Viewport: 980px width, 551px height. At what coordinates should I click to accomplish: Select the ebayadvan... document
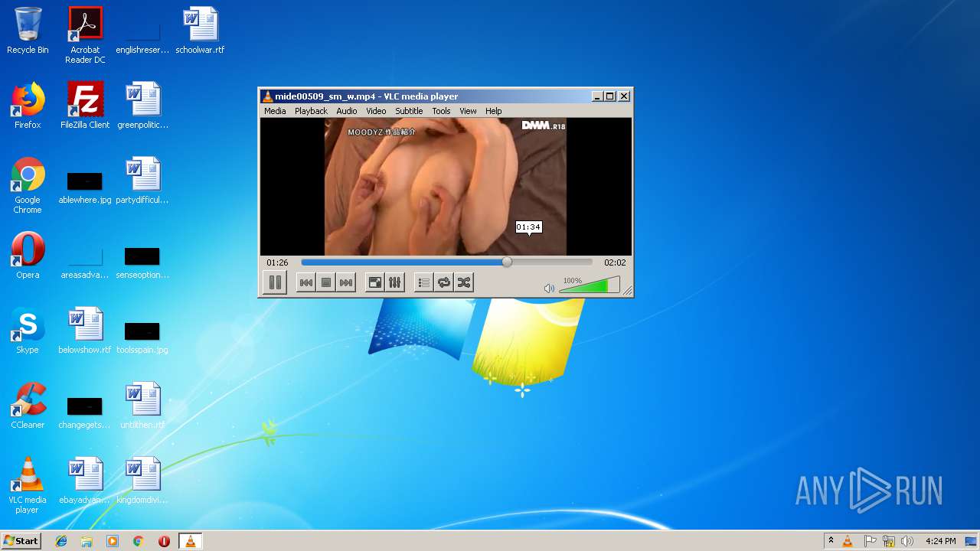85,481
